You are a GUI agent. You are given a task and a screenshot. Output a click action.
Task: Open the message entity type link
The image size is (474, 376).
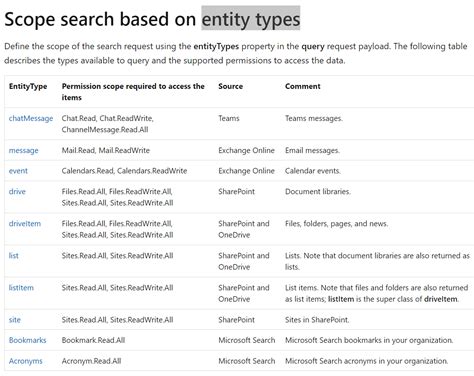[x=23, y=150]
